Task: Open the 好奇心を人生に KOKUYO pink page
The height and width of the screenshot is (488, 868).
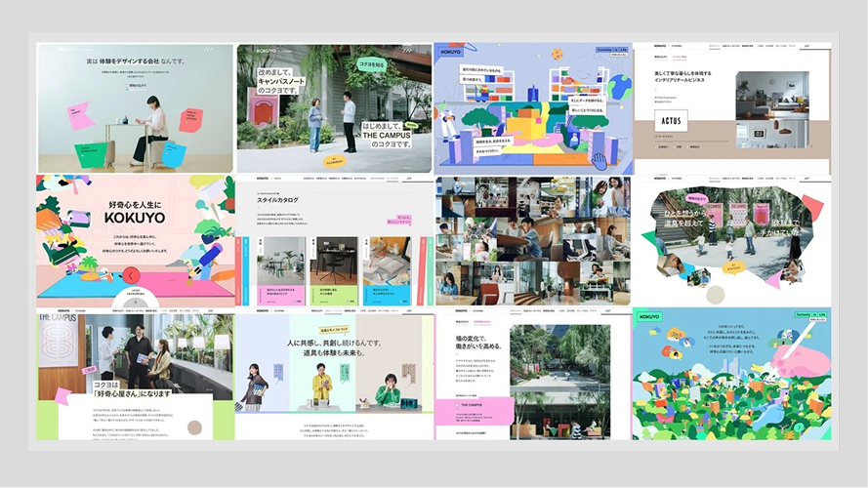Action: [x=135, y=241]
